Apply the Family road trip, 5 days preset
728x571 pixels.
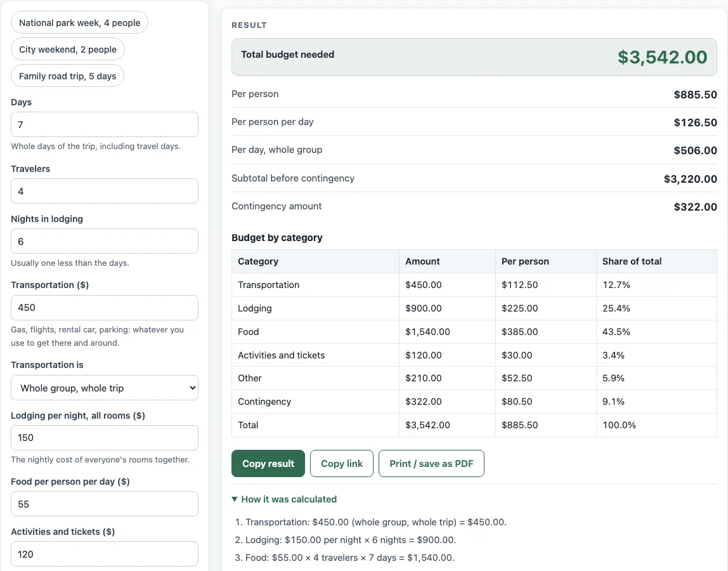[x=67, y=75]
